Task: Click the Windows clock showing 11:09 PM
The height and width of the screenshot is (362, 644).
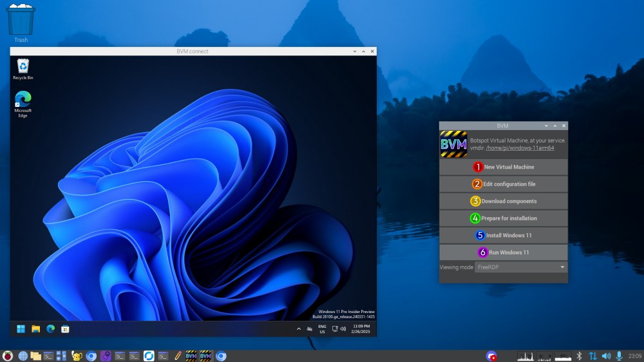Action: click(361, 329)
